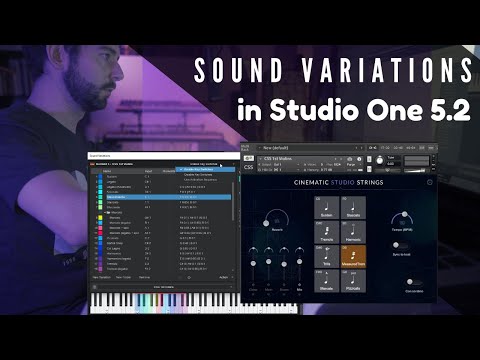Click the Kontakt instrument info icon

pyautogui.click(x=359, y=159)
